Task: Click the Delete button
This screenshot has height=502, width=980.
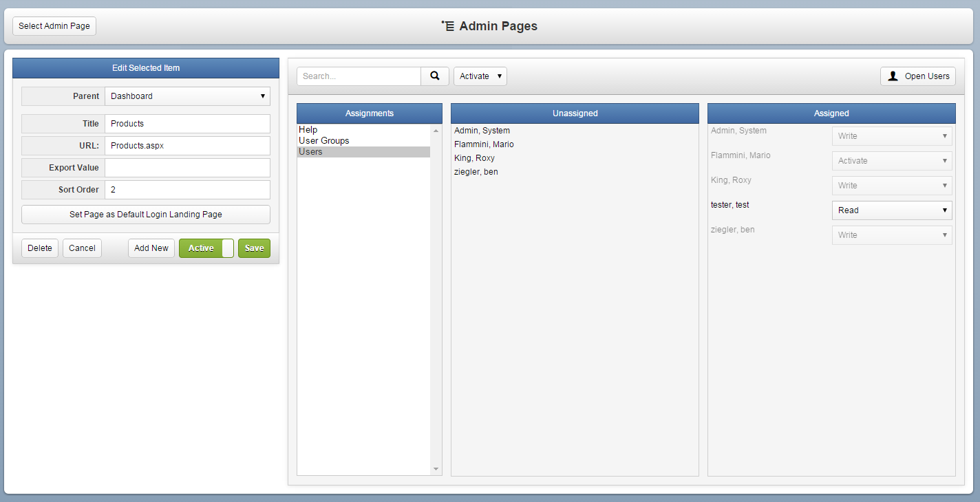Action: [40, 248]
